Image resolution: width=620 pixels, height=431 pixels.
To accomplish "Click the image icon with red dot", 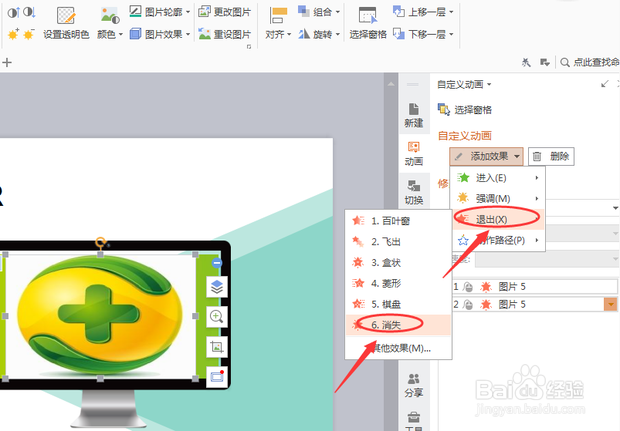I will tap(217, 376).
